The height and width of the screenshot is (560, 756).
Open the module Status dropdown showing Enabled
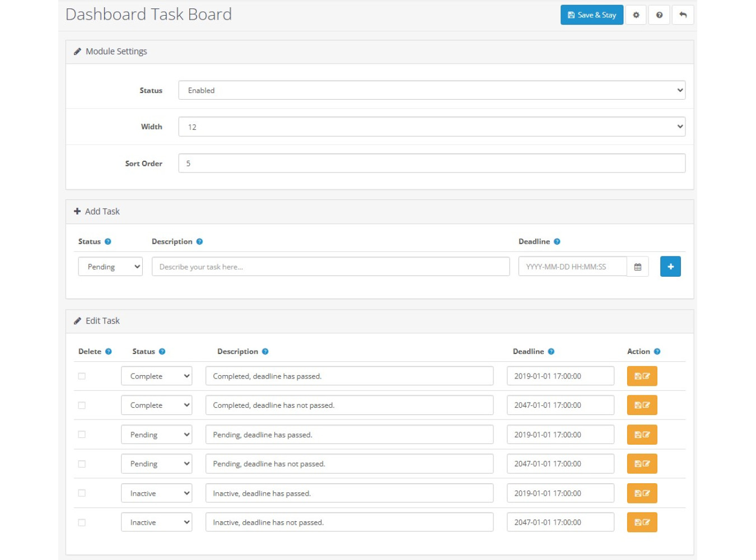click(431, 90)
